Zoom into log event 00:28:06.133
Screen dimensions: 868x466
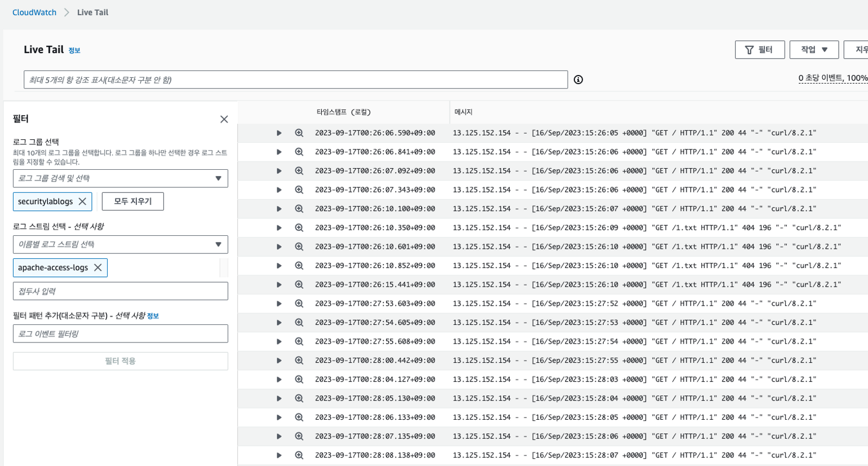coord(299,417)
